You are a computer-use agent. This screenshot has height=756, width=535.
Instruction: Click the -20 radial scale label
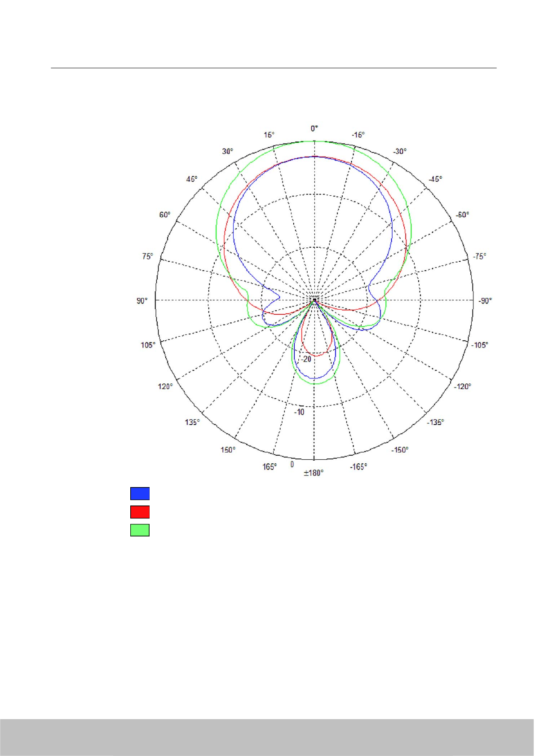click(306, 359)
